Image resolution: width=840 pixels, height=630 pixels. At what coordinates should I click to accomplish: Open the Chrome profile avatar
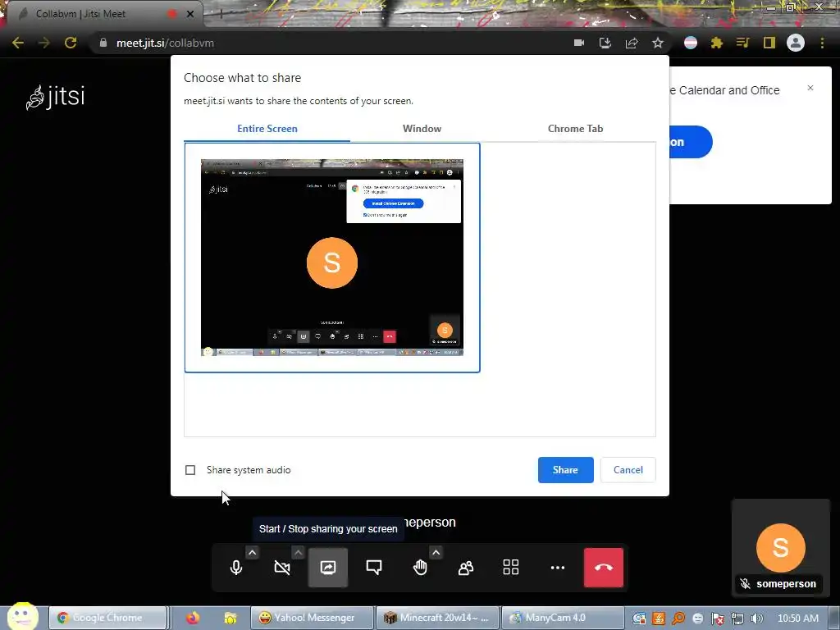(796, 43)
